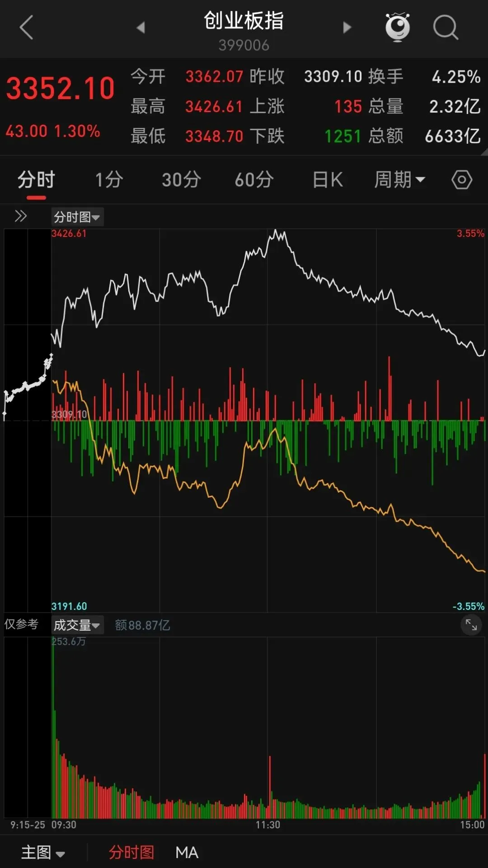Open the 主图 main chart dropdown
This screenshot has height=868, width=488.
click(x=43, y=853)
